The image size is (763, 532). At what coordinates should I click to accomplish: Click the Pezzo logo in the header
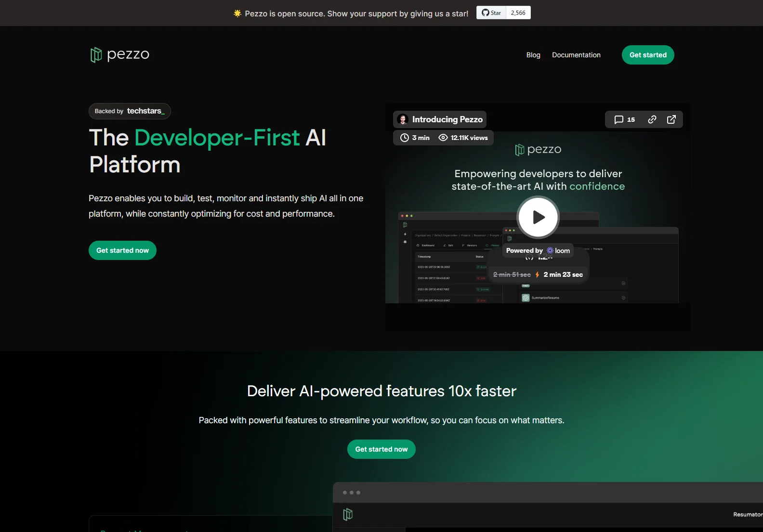tap(119, 55)
